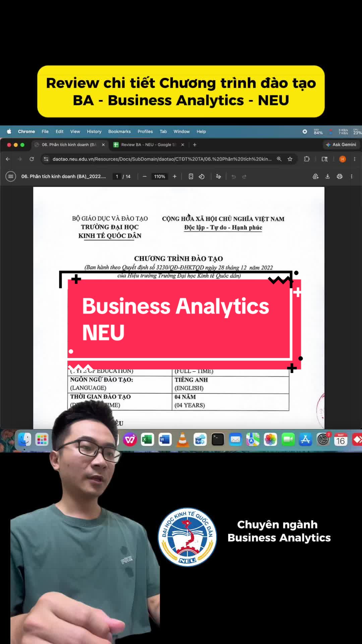
Task: Open Chrome's three-dot menu
Action: 355,159
